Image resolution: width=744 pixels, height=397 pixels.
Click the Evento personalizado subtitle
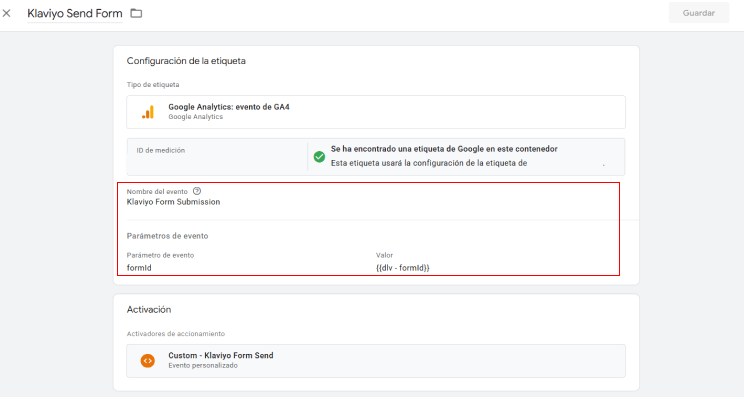click(203, 366)
